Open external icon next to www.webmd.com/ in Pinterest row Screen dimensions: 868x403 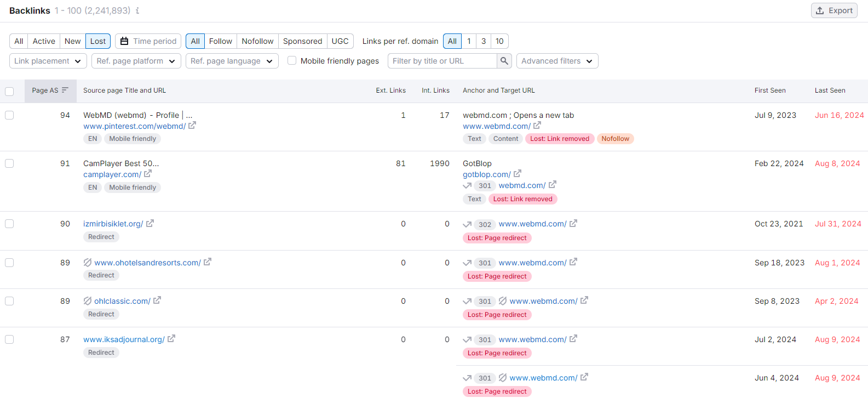coord(537,126)
